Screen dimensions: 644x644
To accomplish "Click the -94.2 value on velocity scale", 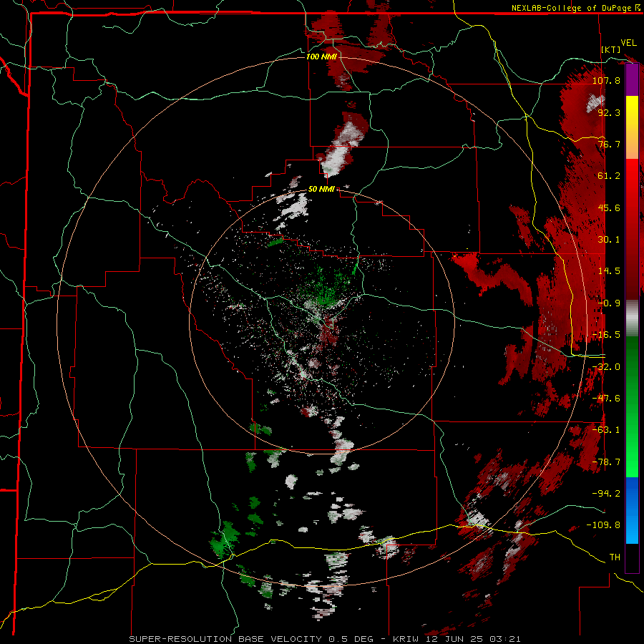I will point(606,494).
